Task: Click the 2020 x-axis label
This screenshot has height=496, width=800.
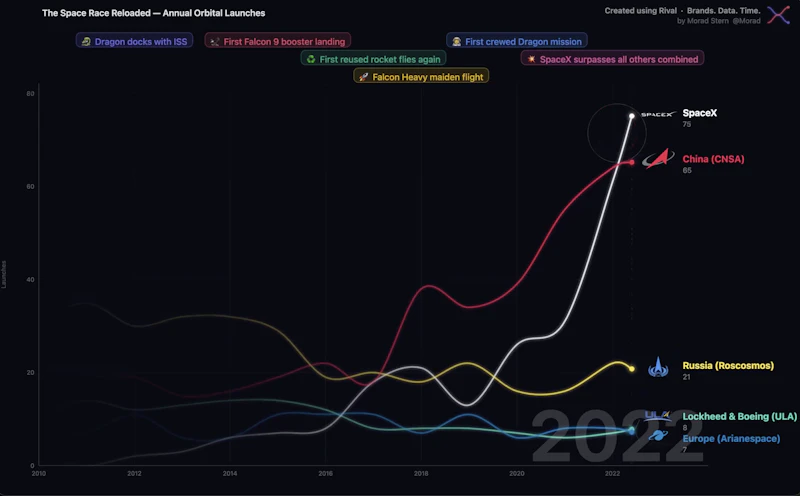Action: pos(516,474)
